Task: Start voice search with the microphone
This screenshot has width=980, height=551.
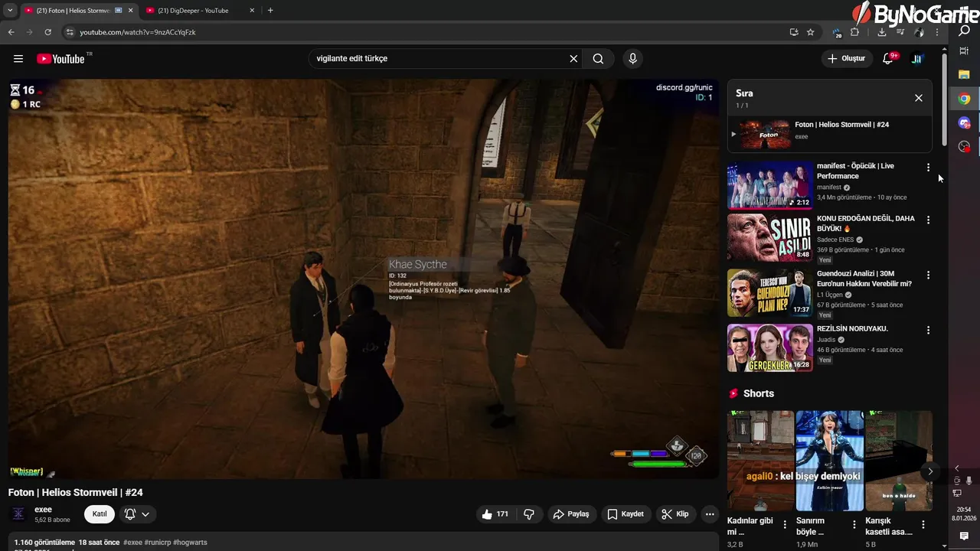Action: tap(632, 59)
